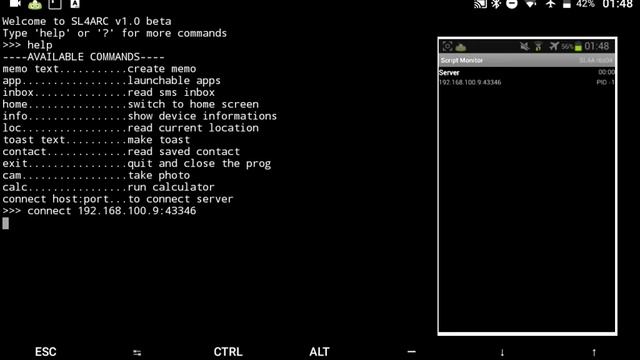The image size is (640, 360).
Task: Tap the CTRL modifier key
Action: click(x=228, y=352)
